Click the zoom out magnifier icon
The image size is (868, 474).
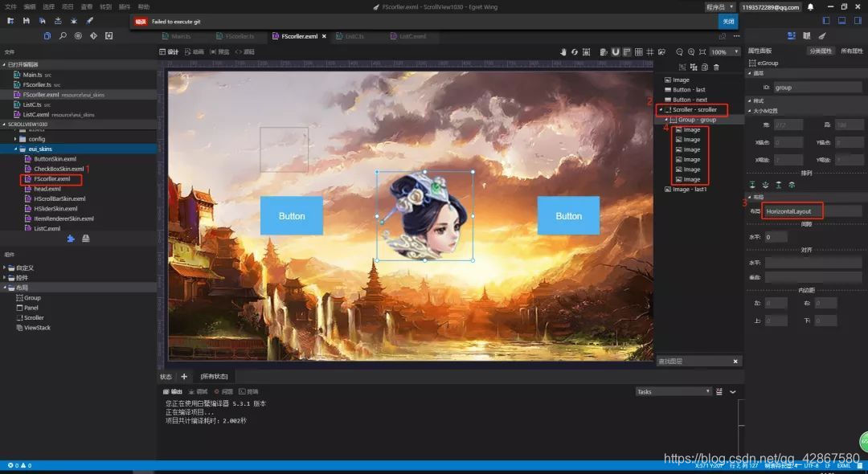[679, 52]
